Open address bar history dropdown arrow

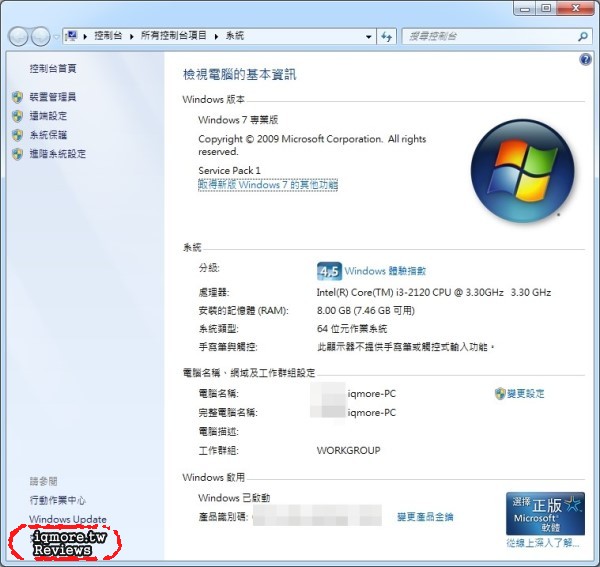(368, 37)
